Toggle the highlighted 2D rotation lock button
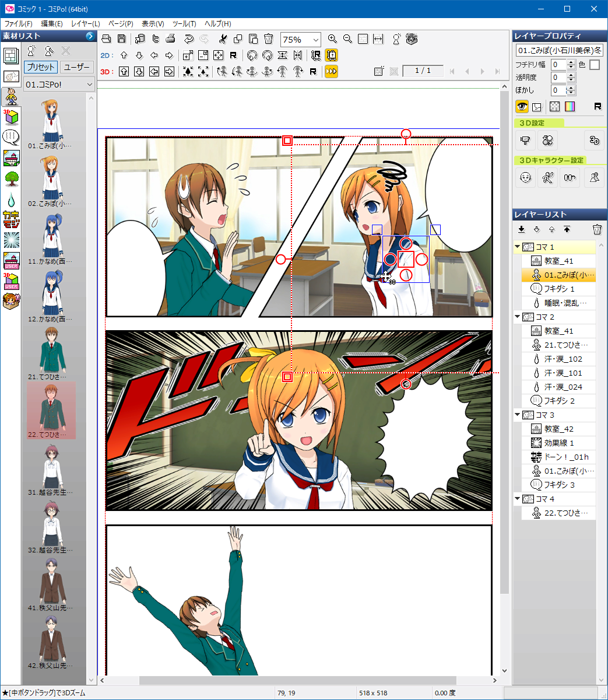 click(331, 55)
